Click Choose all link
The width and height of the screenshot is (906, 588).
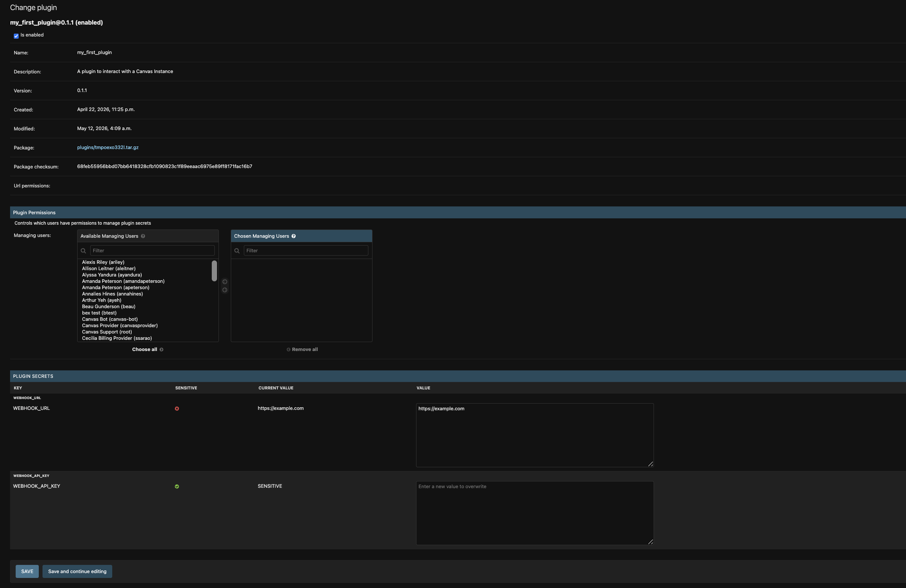[x=148, y=349]
